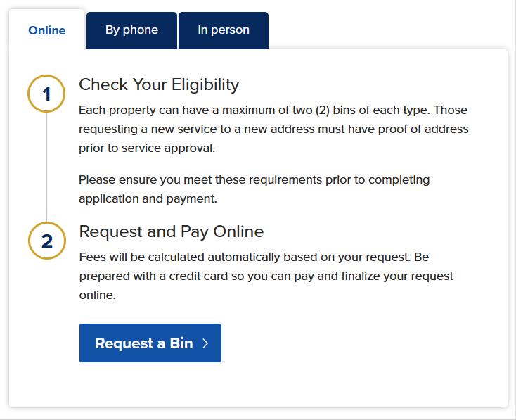Click the chevron arrow on Request a Bin
This screenshot has height=420, width=516.
point(205,343)
